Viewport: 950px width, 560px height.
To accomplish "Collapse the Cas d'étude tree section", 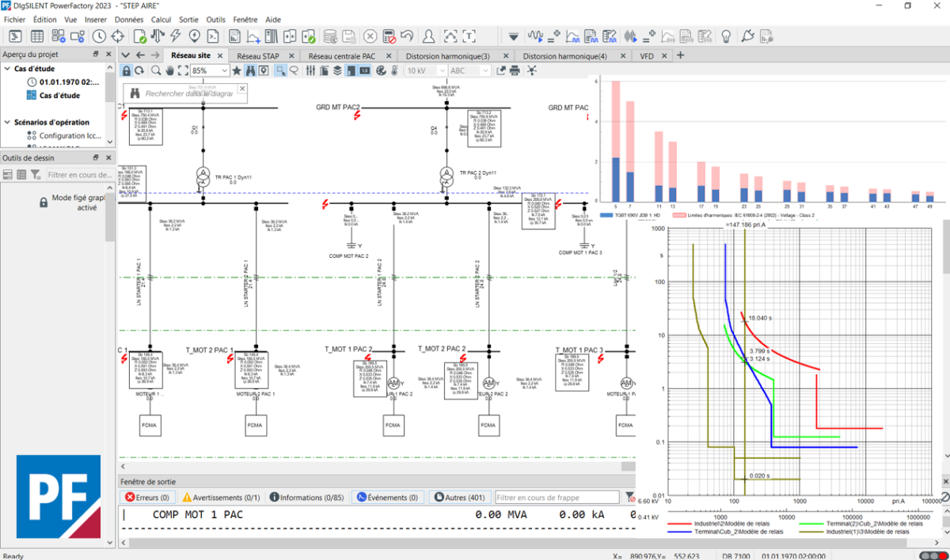I will tap(7, 69).
